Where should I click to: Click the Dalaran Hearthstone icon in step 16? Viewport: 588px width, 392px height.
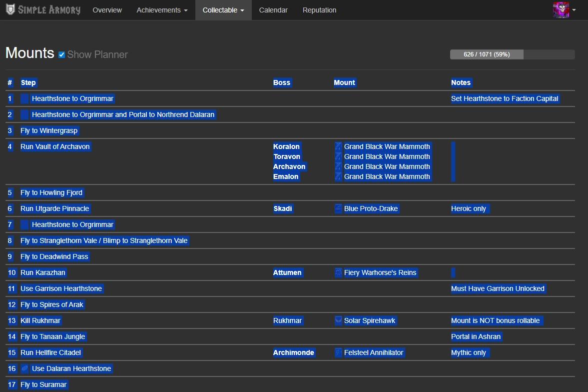(24, 368)
